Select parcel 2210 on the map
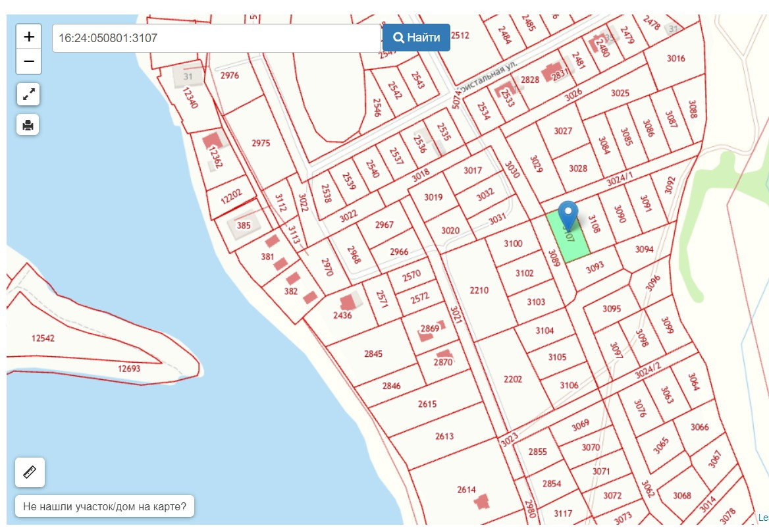 click(x=478, y=290)
